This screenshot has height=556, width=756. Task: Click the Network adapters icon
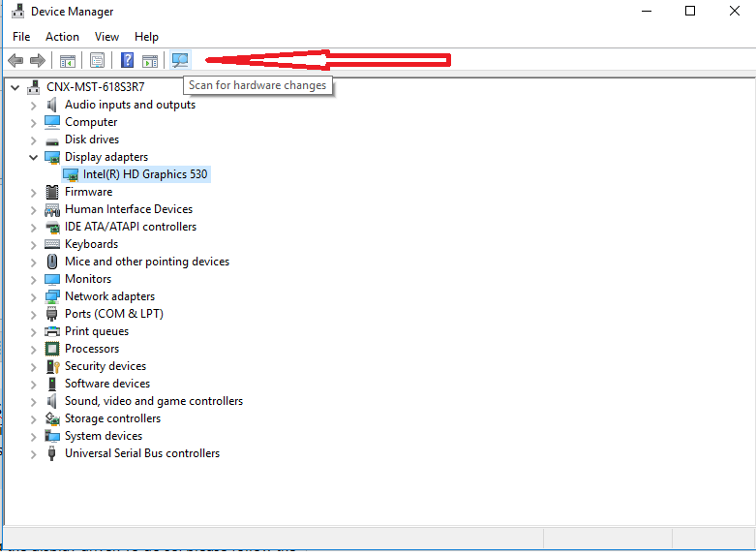point(52,296)
